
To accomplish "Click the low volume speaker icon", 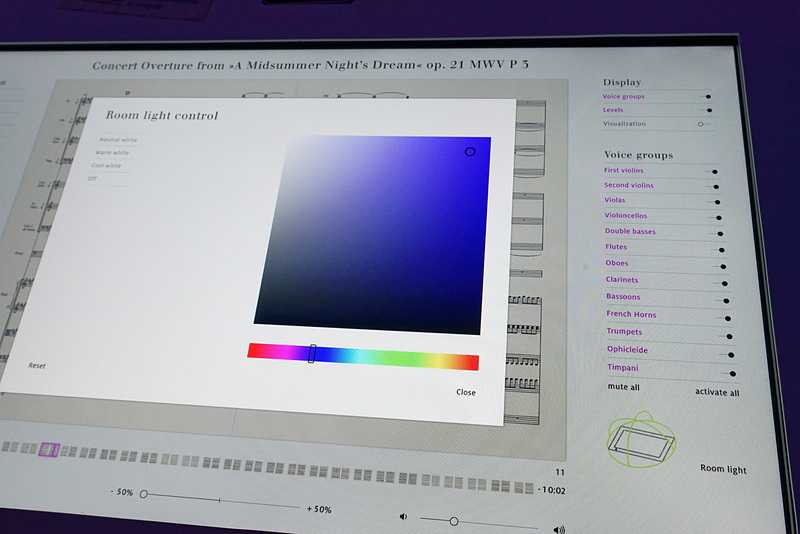I will [403, 517].
